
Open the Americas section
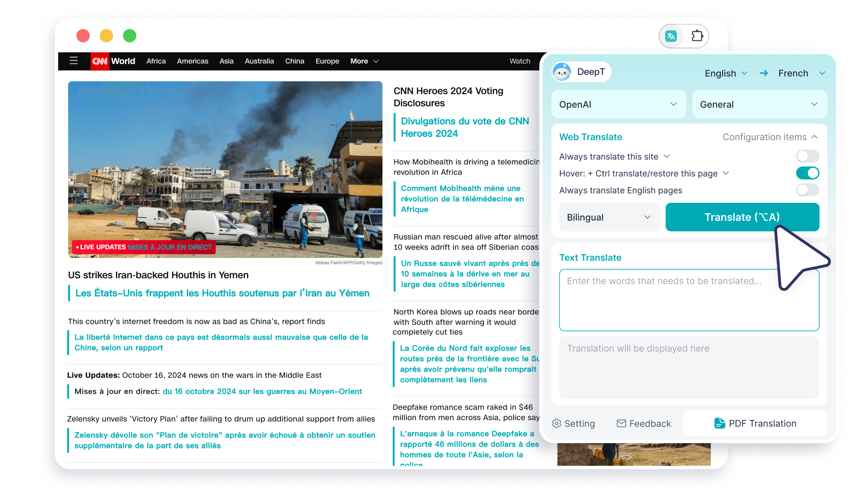pyautogui.click(x=192, y=61)
